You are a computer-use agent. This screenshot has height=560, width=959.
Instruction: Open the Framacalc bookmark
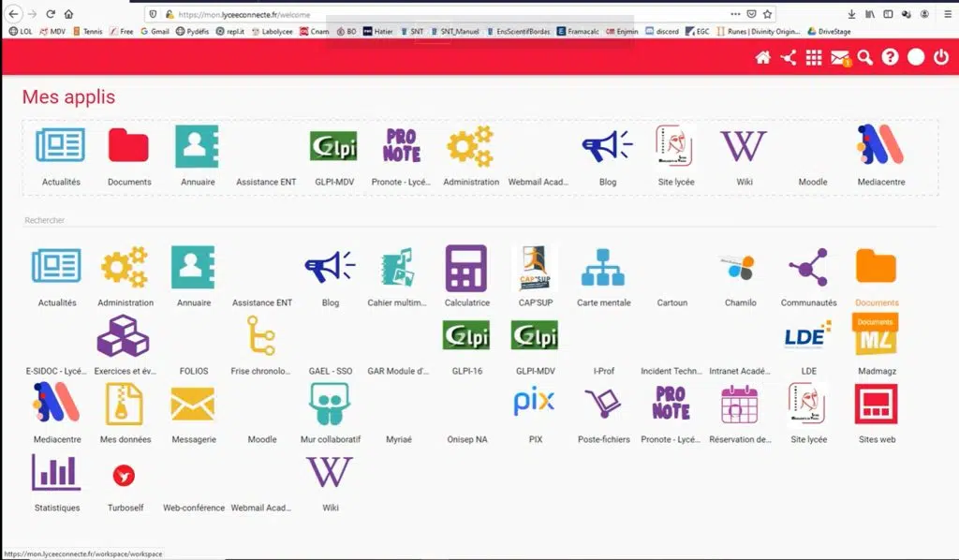tap(578, 31)
